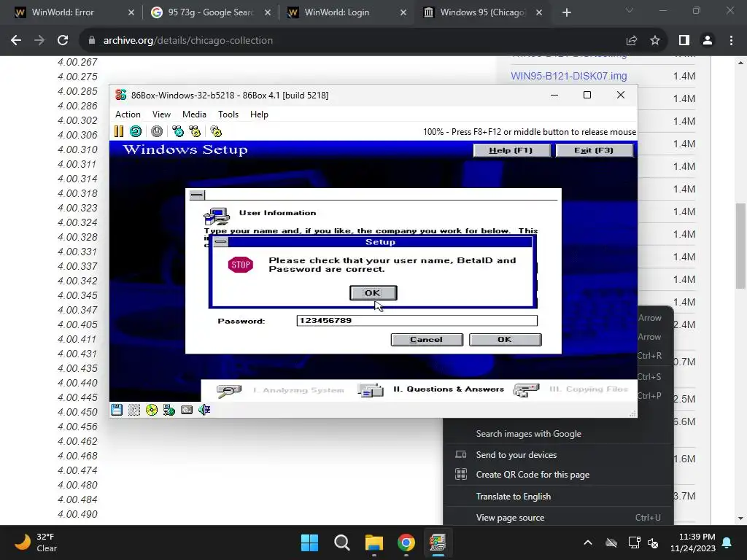Open the Windows Start menu

[309, 542]
